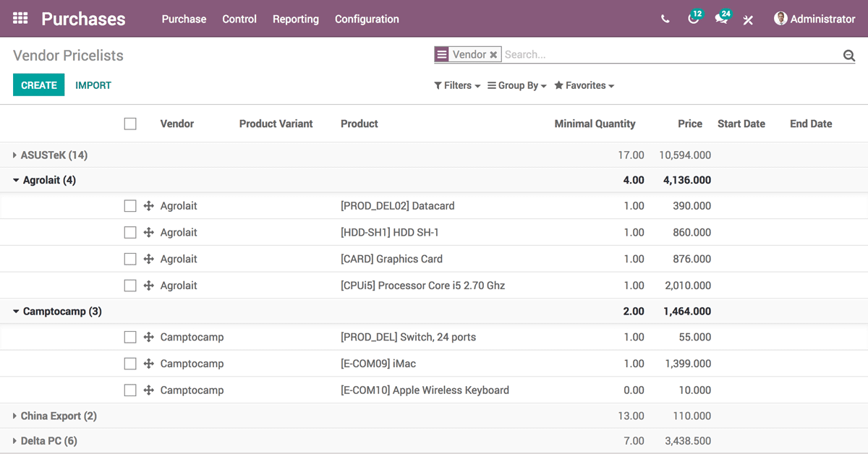Click the developer tools wrench icon

(x=748, y=20)
